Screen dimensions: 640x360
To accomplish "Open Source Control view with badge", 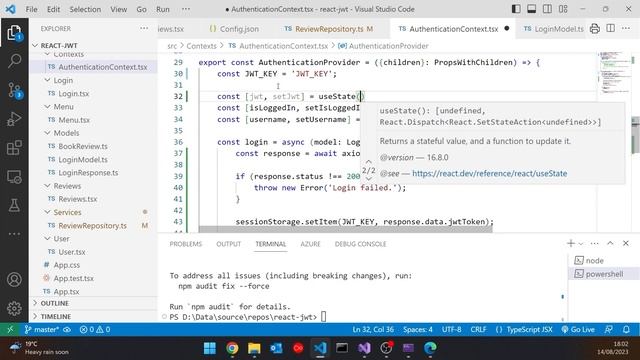I will tap(14, 90).
